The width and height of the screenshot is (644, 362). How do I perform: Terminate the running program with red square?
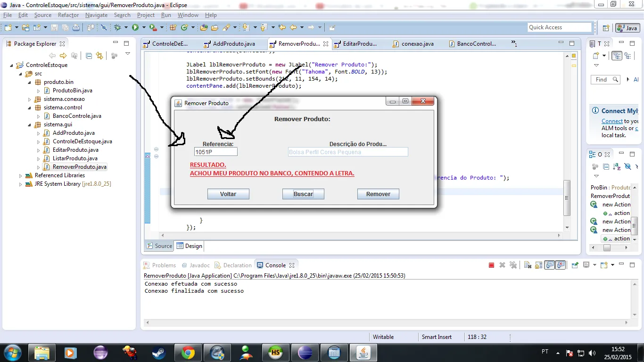click(x=491, y=265)
